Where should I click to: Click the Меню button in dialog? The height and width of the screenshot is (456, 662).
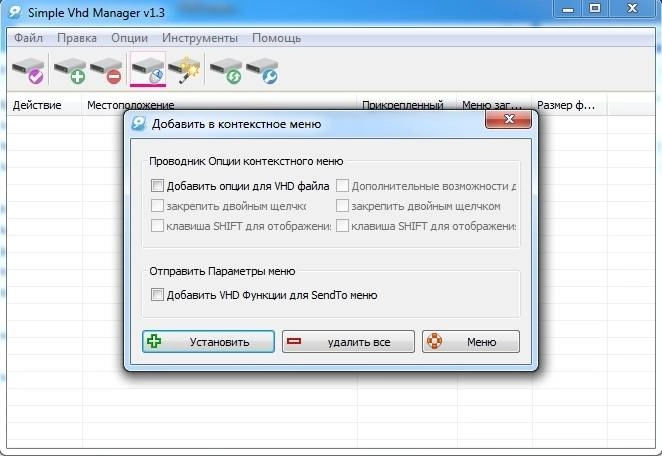471,341
